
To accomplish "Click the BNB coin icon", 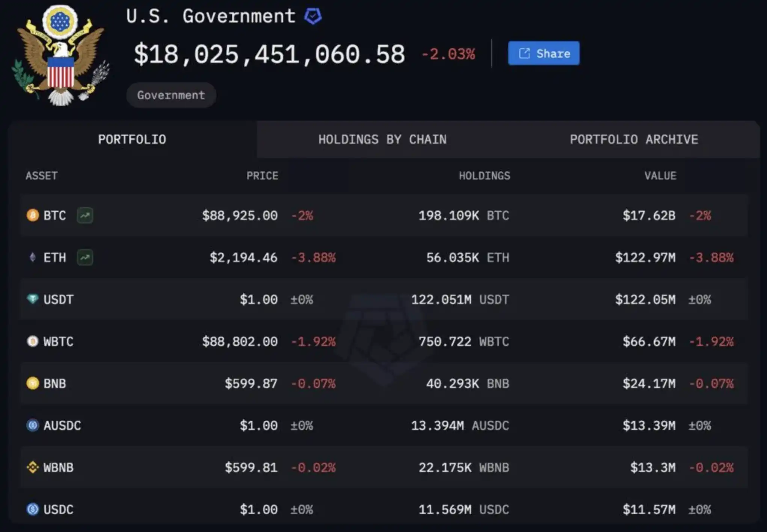I will coord(33,383).
